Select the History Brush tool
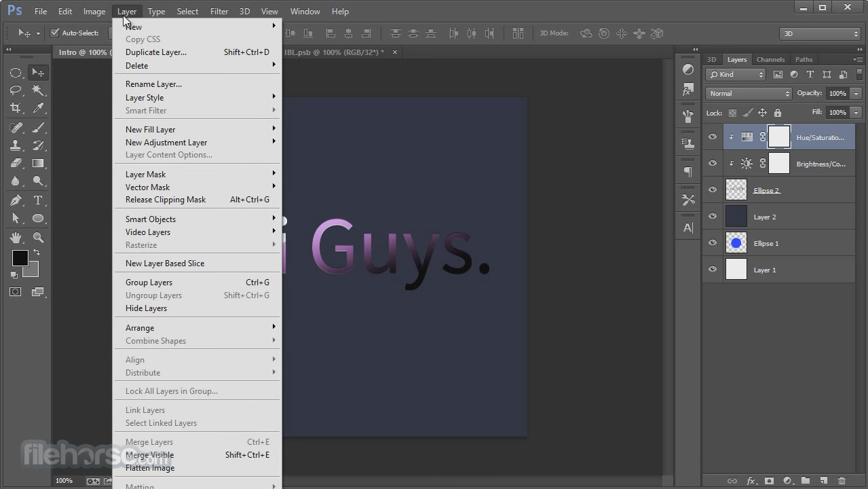The width and height of the screenshot is (868, 489). pos(39,145)
